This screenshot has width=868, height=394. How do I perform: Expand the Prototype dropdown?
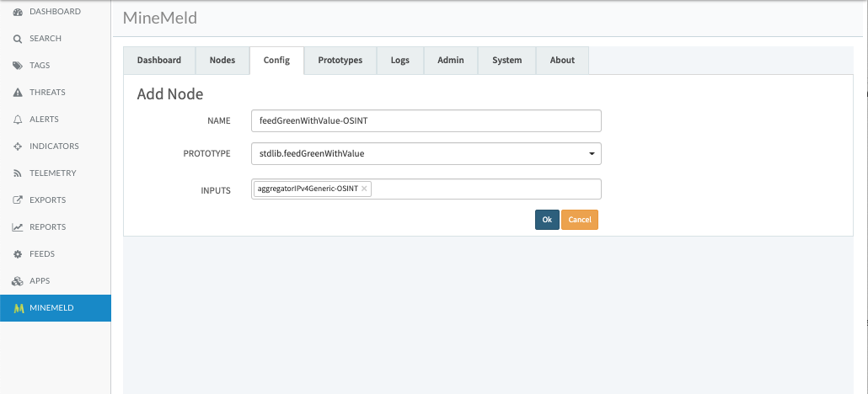coord(591,154)
